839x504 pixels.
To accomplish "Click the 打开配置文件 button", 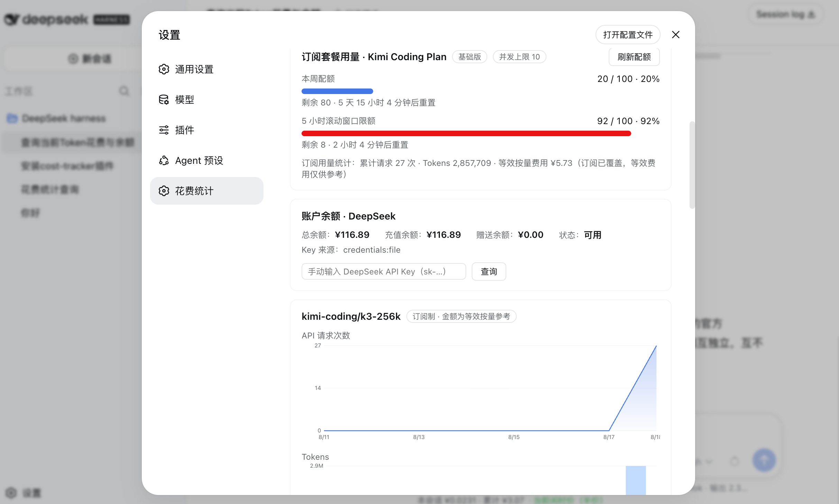I will (628, 35).
